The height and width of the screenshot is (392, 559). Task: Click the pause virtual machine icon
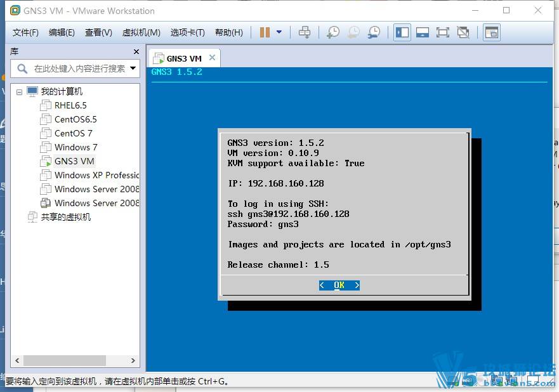pyautogui.click(x=265, y=32)
